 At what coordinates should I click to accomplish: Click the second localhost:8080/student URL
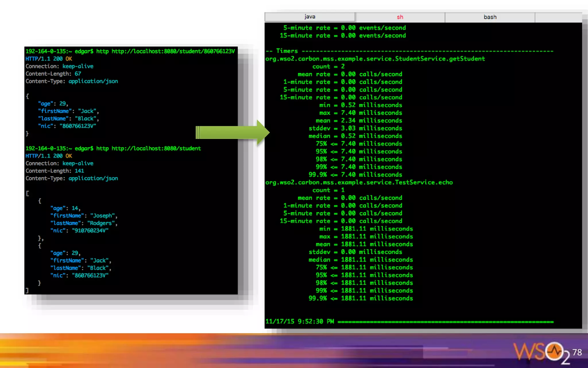click(x=156, y=149)
